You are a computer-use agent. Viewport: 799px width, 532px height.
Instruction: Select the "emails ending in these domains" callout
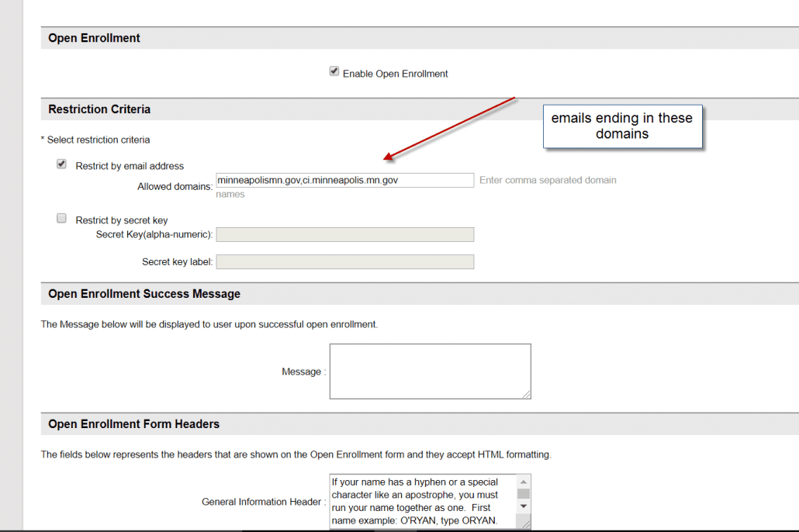pyautogui.click(x=622, y=126)
